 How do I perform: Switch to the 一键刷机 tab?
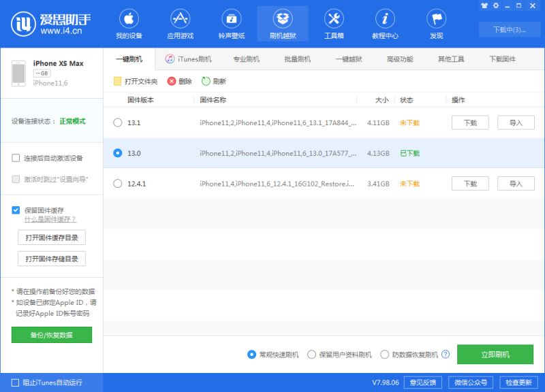click(x=129, y=59)
